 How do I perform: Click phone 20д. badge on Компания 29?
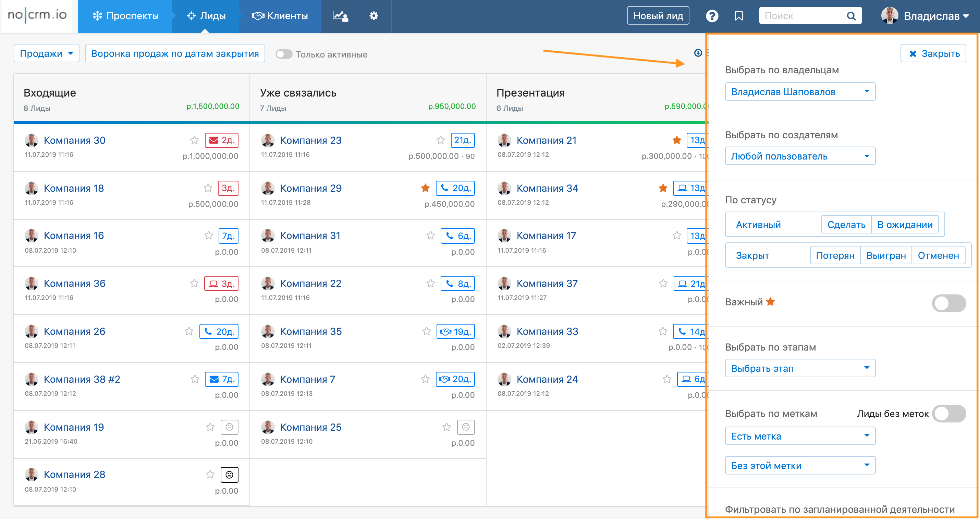tap(455, 188)
